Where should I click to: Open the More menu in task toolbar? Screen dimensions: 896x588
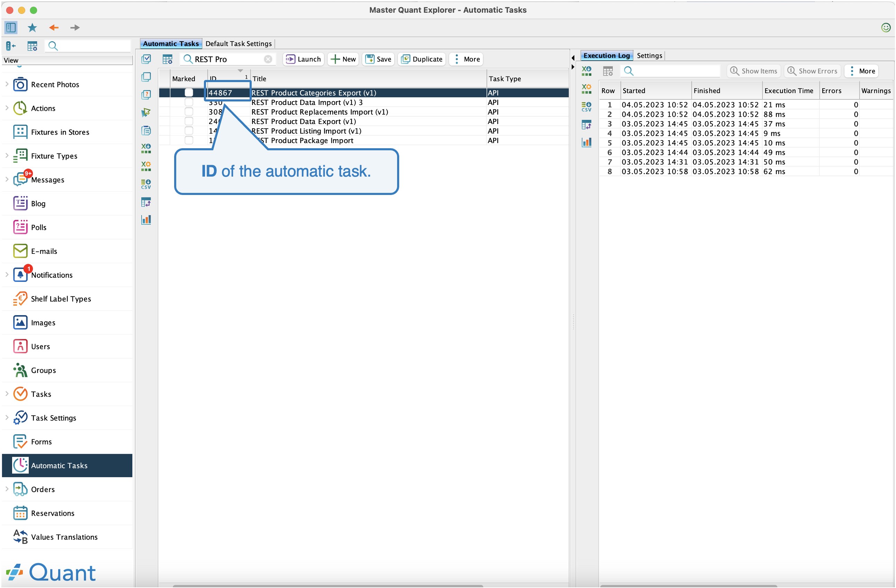pyautogui.click(x=466, y=59)
